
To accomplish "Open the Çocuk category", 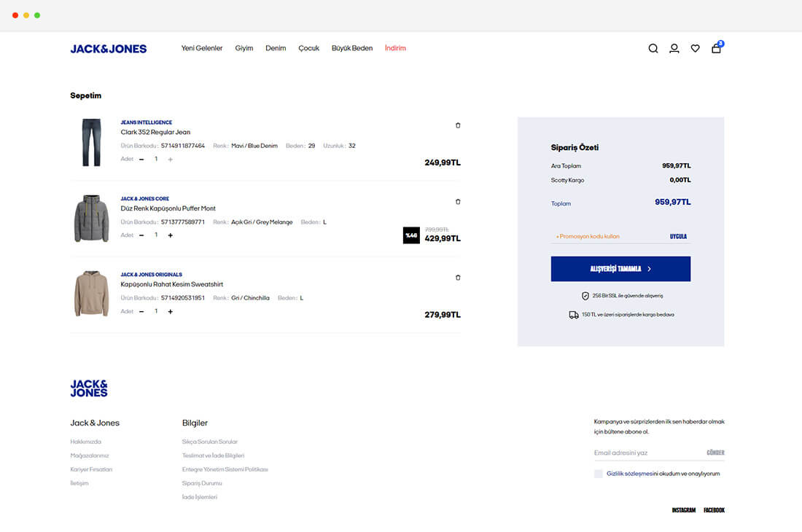I will click(x=308, y=48).
